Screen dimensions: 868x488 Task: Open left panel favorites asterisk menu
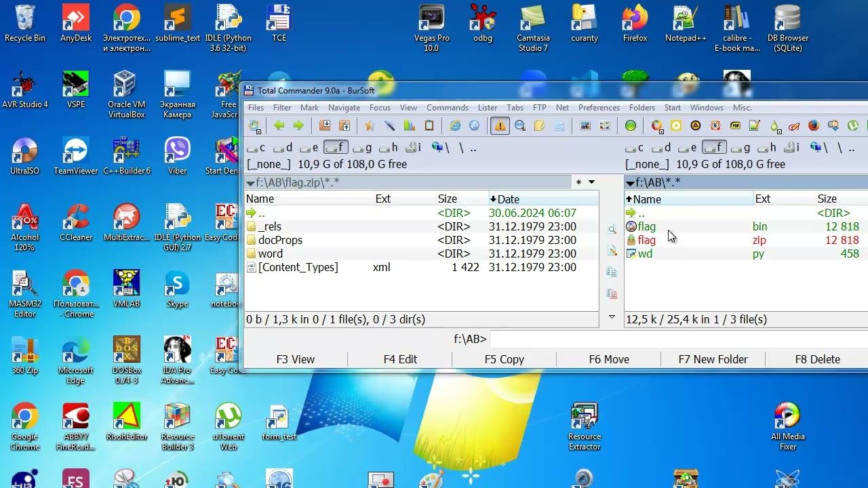(x=578, y=182)
